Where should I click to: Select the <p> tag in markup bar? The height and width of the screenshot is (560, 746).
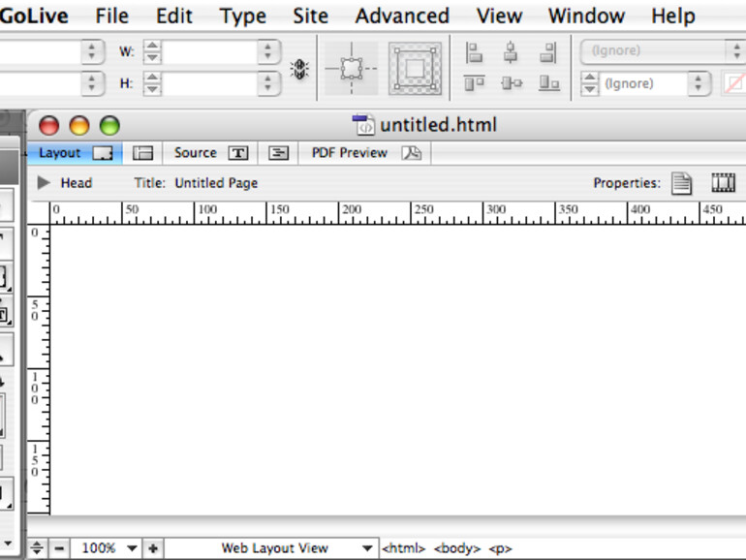[x=500, y=548]
